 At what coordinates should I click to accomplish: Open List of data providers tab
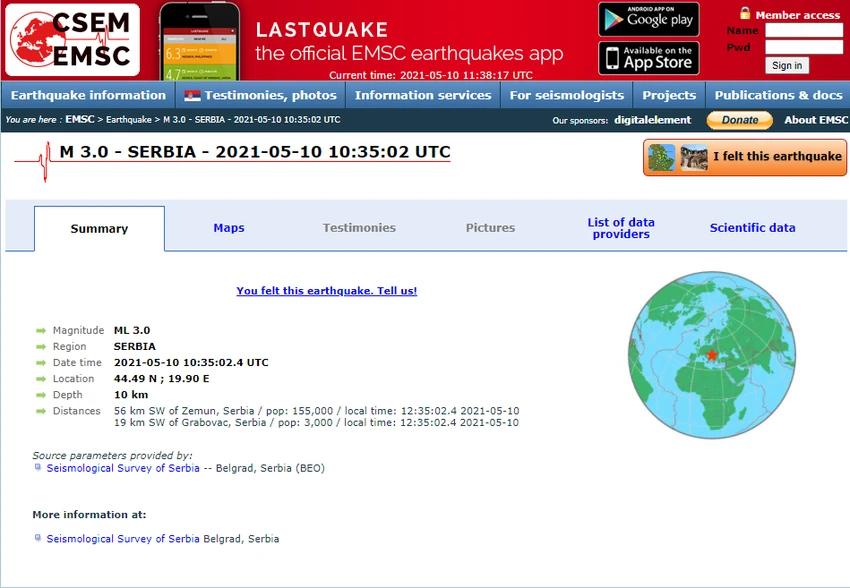[621, 228]
